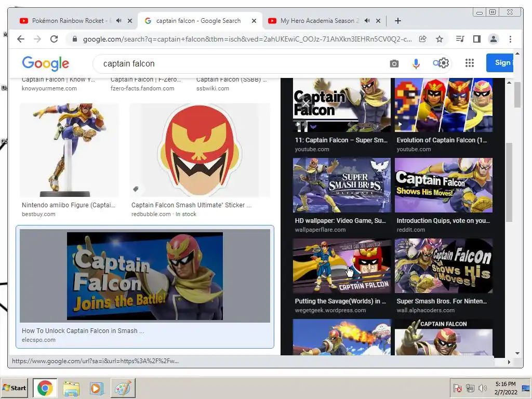Close the captain falcon Google Search tab
The image size is (532, 399).
(254, 21)
